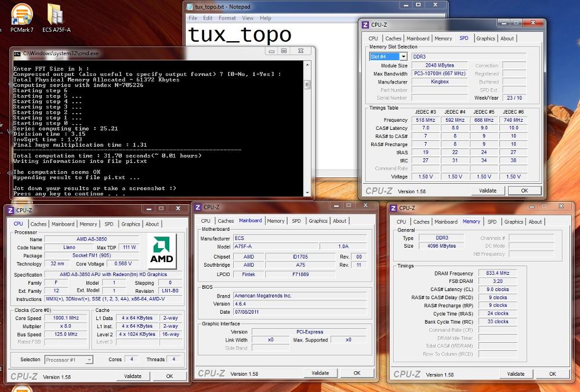Click the cmd window scrollbar thumb

click(x=307, y=85)
